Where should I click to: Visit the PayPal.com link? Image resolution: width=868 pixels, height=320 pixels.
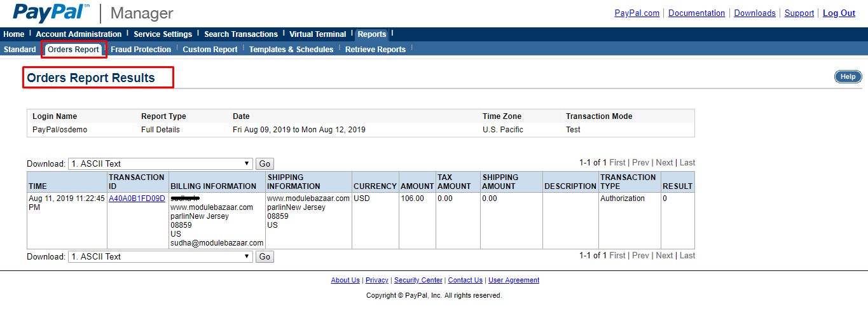click(637, 13)
